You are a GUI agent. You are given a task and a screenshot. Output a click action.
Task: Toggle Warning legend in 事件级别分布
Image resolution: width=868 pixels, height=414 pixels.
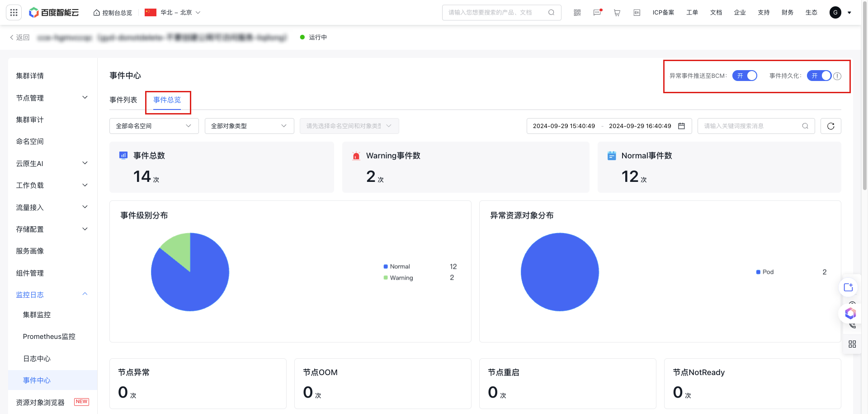(x=398, y=278)
